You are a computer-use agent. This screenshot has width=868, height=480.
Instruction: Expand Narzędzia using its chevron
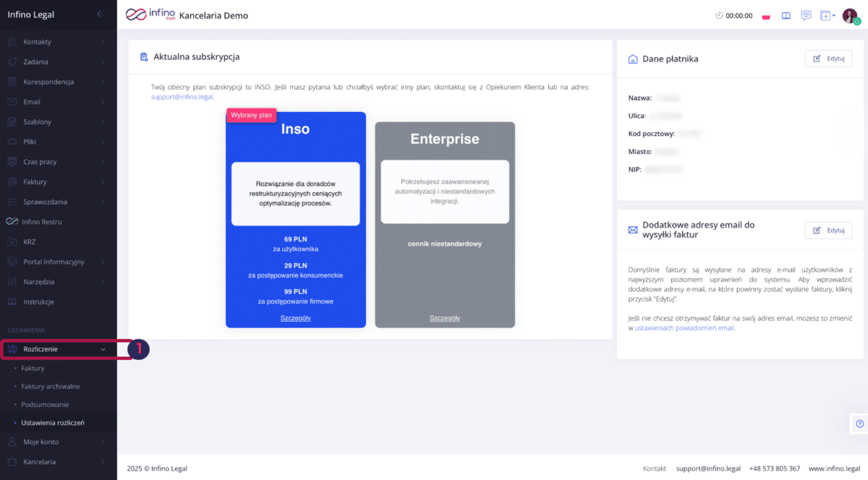tap(103, 282)
